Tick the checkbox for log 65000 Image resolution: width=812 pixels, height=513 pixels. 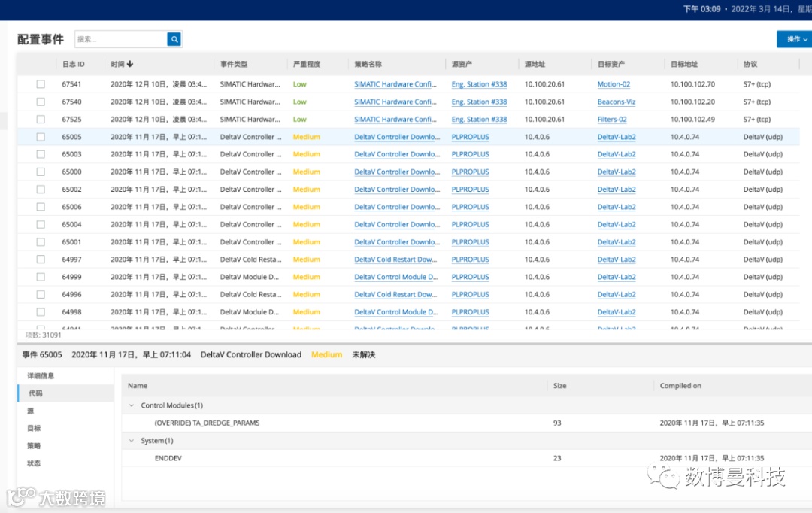click(x=41, y=172)
